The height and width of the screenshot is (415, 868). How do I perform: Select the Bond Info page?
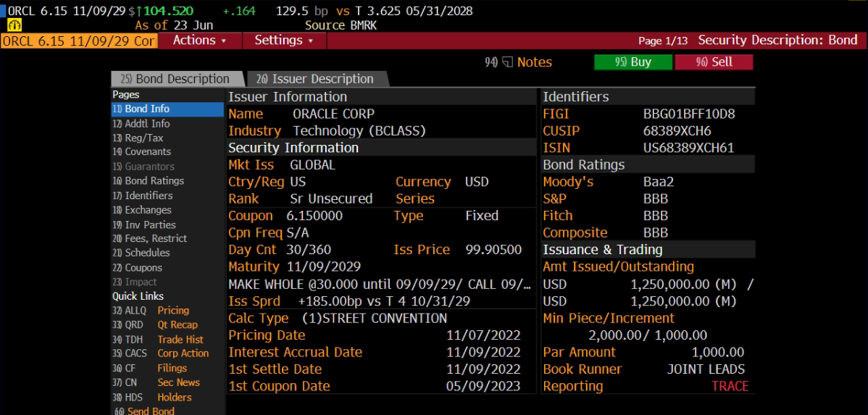167,109
